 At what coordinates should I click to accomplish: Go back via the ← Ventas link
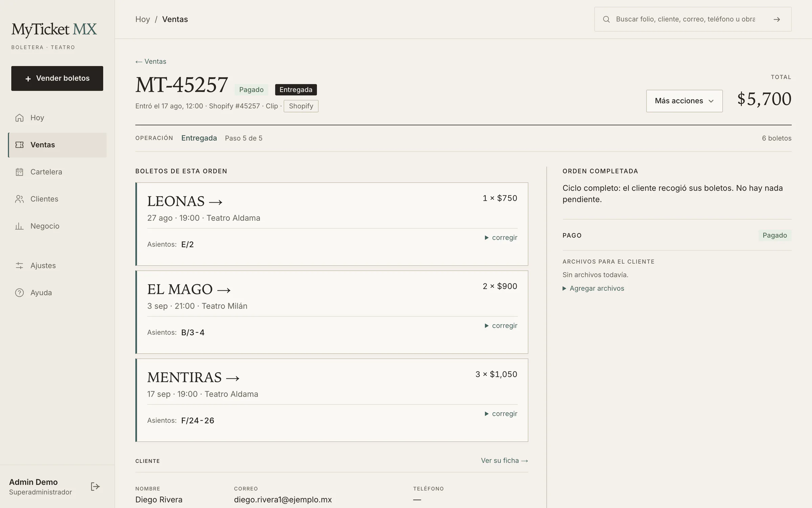click(151, 61)
